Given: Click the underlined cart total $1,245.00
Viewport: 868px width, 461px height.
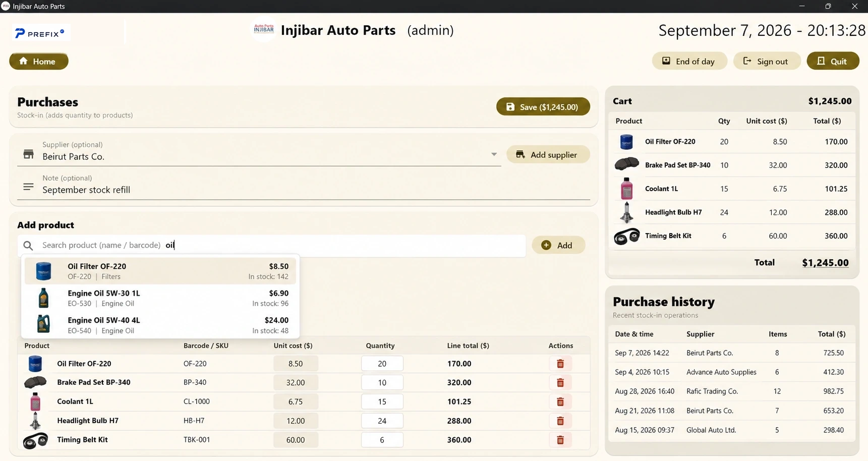Looking at the screenshot, I should [825, 263].
